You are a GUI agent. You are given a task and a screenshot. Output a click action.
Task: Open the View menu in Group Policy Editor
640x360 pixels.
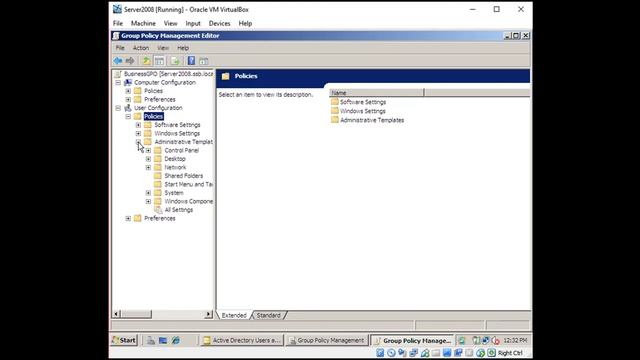click(x=163, y=48)
